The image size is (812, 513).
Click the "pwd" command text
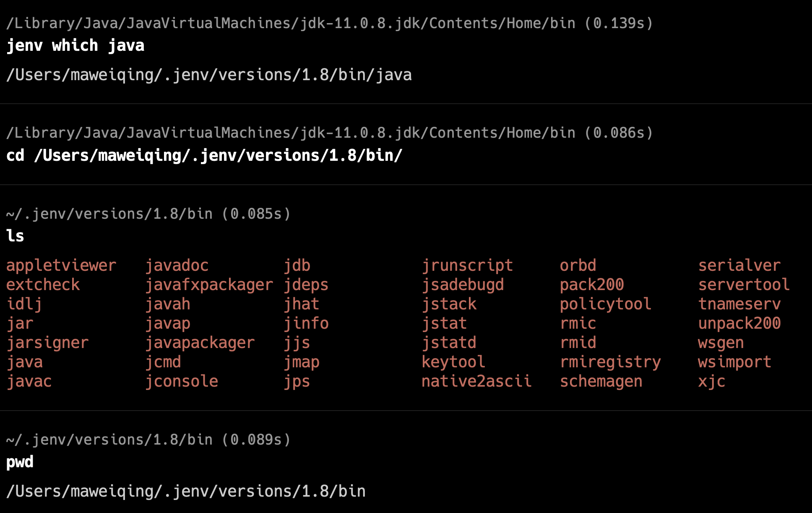(20, 462)
